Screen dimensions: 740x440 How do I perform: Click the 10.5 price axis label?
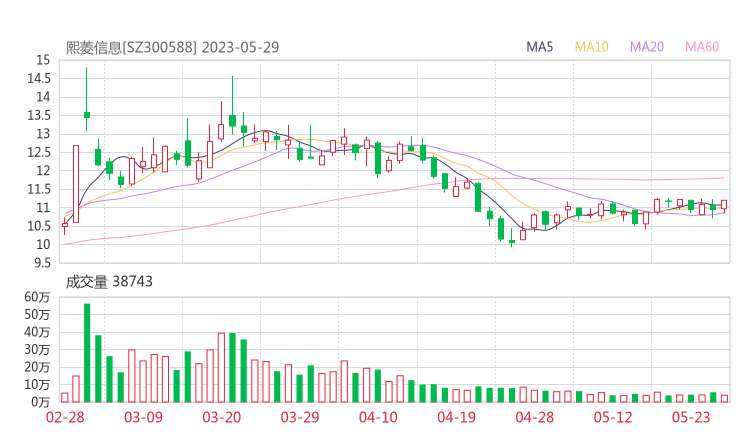click(39, 226)
